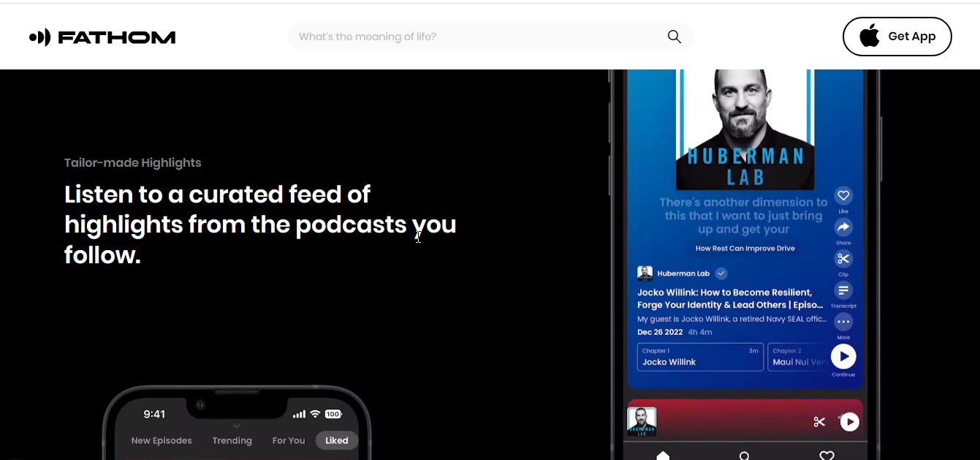The height and width of the screenshot is (460, 980).
Task: Click the verified badge beside Huberman Lab
Action: (x=721, y=274)
